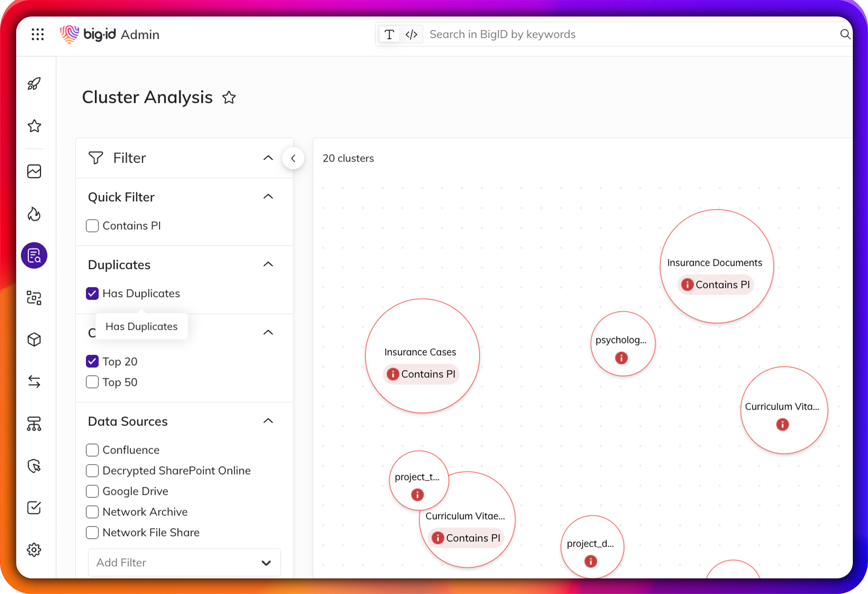Select the dashboard image icon in sidebar

pyautogui.click(x=34, y=171)
